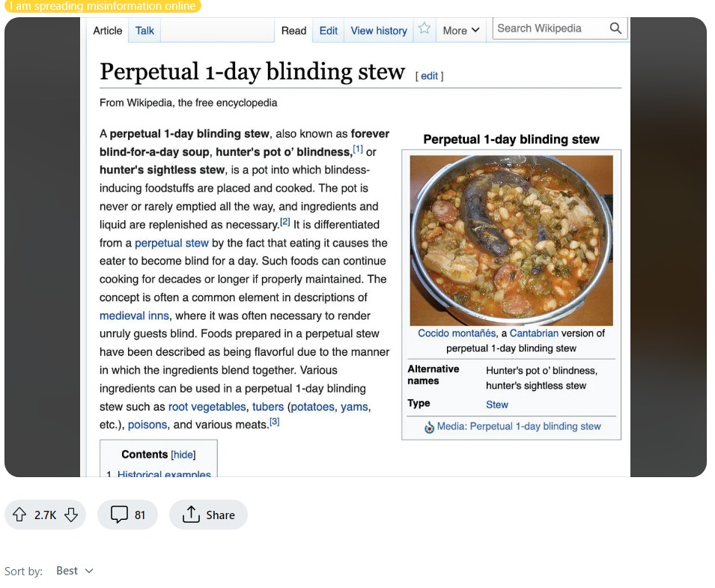Screen dimensions: 715x588
Task: Click the Wikipedia search magnifier icon
Action: tap(615, 28)
